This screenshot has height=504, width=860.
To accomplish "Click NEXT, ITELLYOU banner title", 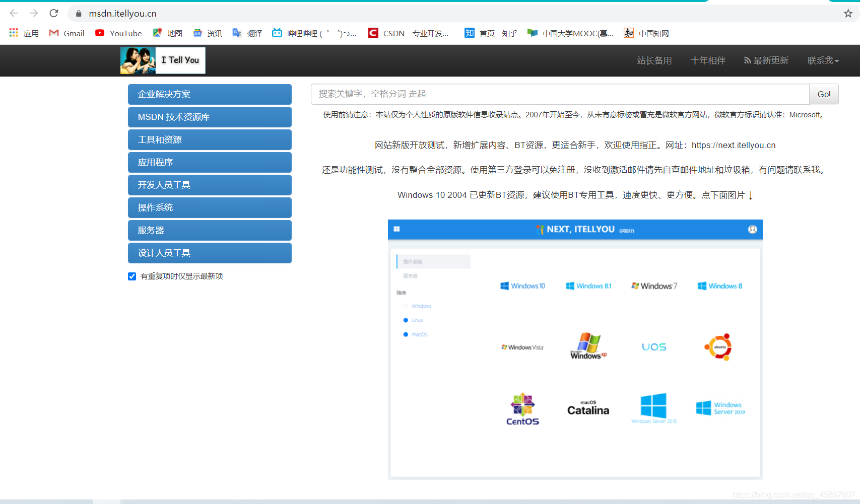I will point(580,230).
